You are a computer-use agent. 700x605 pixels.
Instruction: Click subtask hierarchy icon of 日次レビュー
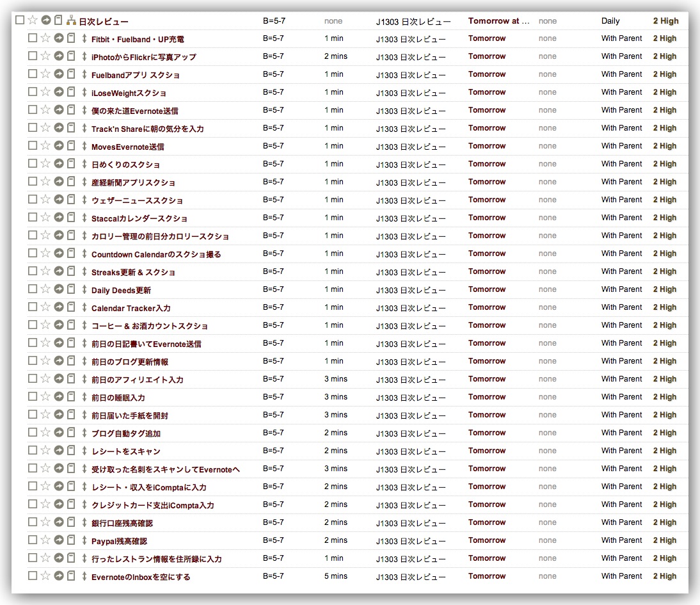71,20
